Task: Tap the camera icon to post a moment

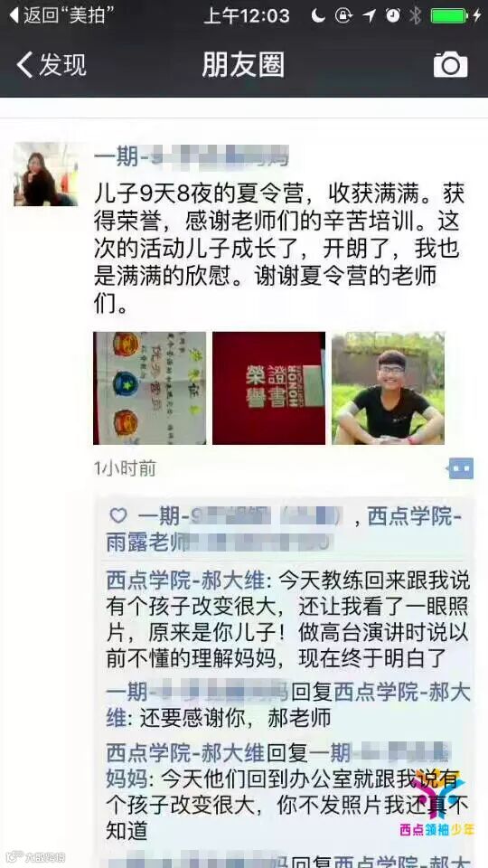Action: point(450,65)
